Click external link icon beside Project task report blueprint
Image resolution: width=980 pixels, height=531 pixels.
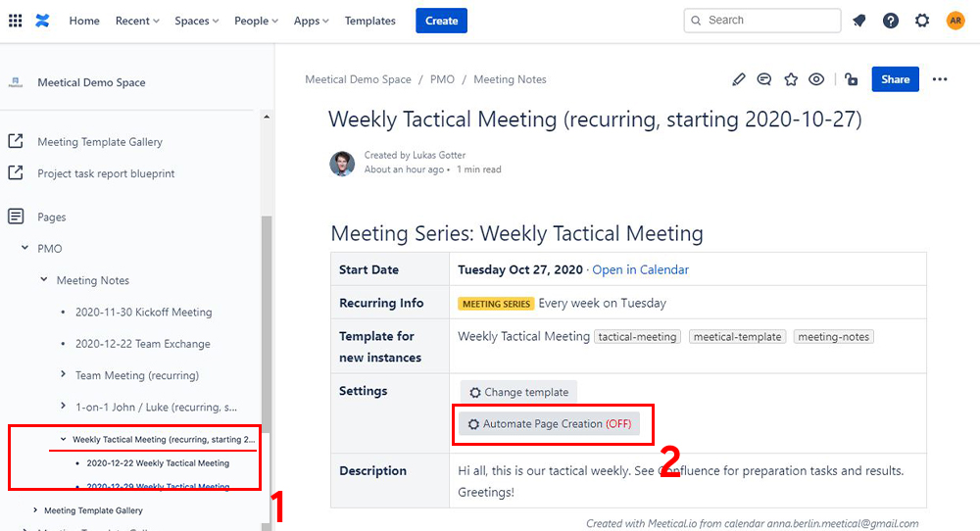[16, 172]
